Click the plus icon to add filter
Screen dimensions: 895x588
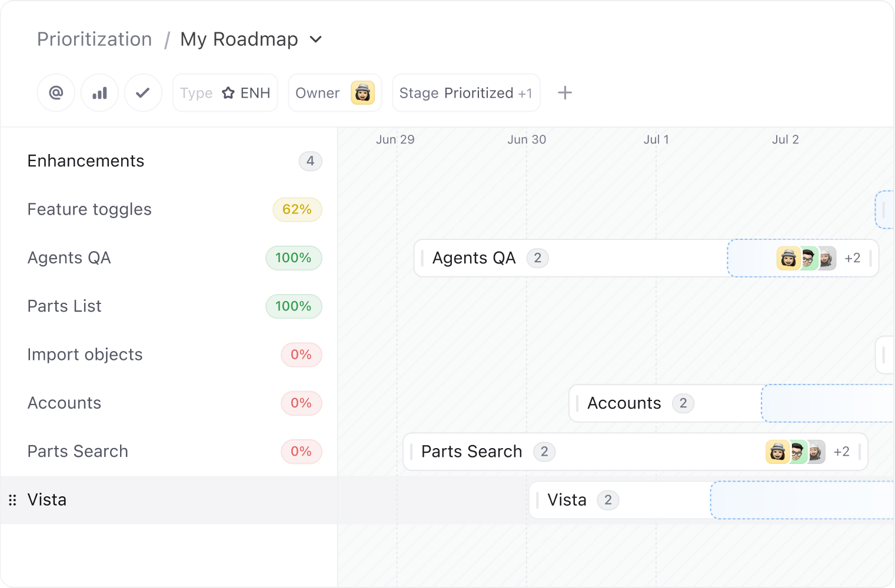(x=564, y=93)
